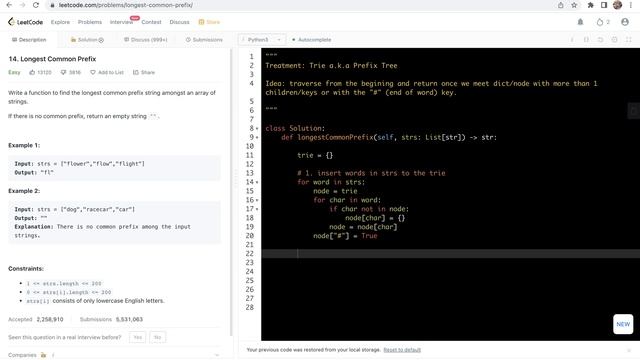Viewport: 640px width, 360px height.
Task: Go to the Contest page
Action: tap(151, 22)
